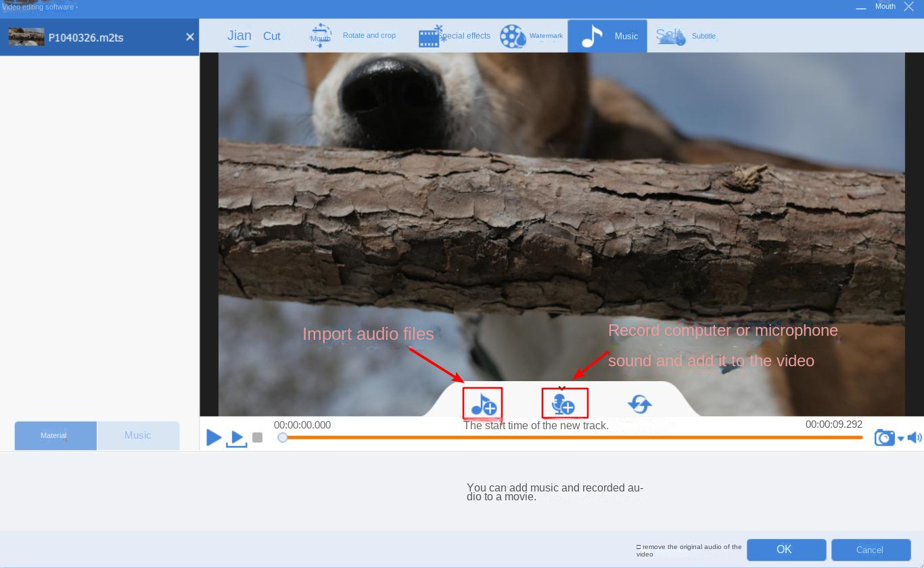Enable remove the original audio of the video
The width and height of the screenshot is (924, 568).
click(x=638, y=546)
